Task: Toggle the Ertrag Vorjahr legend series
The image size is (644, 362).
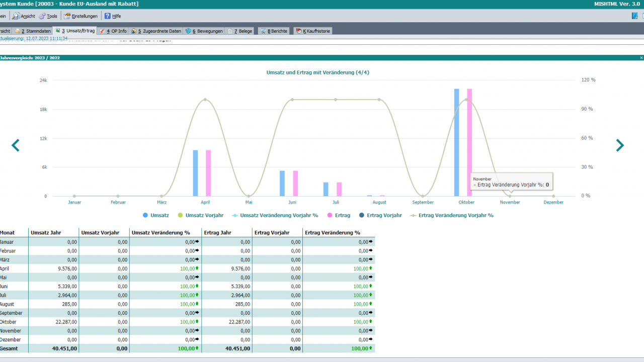Action: [380, 215]
